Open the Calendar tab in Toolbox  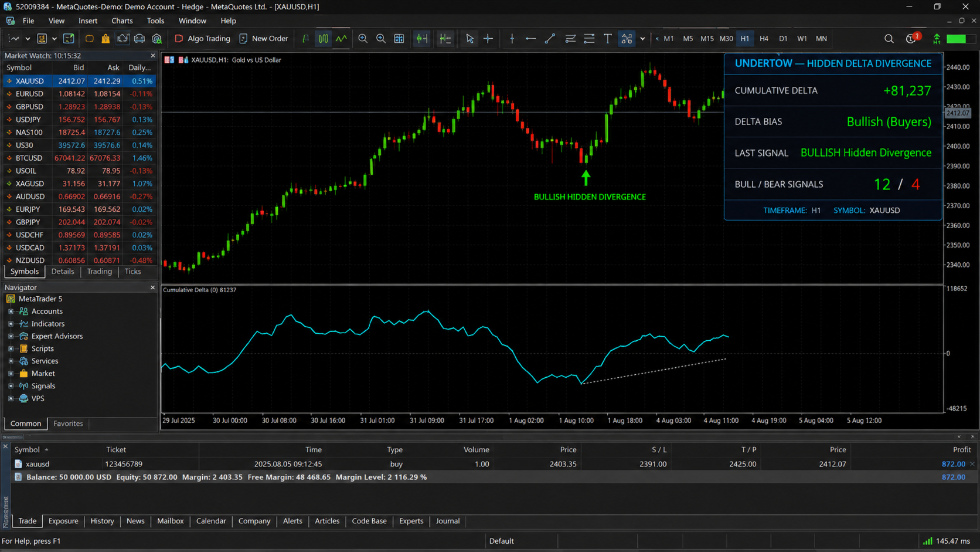point(211,521)
